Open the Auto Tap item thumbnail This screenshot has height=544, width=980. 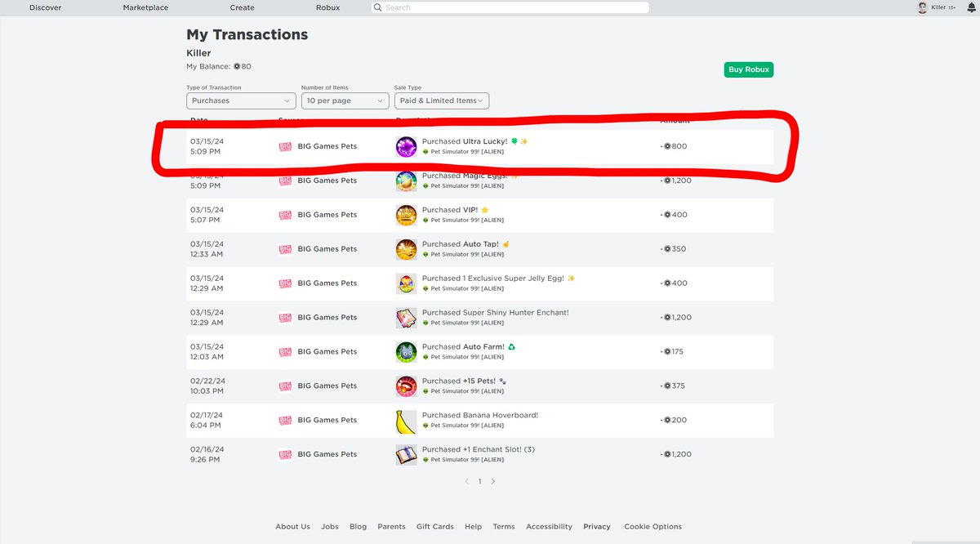406,249
